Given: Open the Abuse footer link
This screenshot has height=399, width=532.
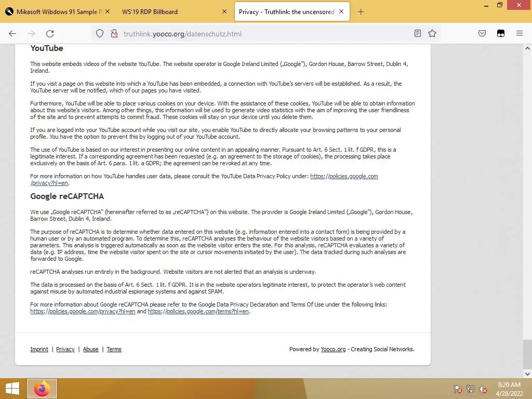Looking at the screenshot, I should (x=90, y=349).
